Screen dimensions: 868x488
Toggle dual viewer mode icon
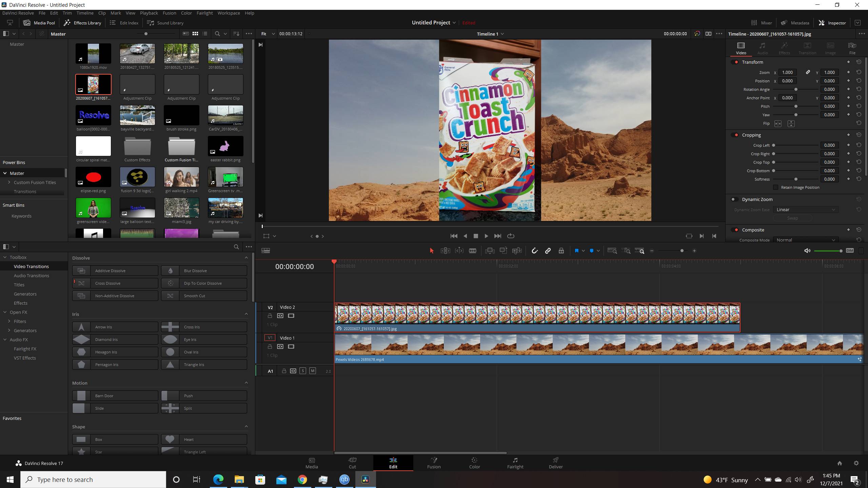coord(708,34)
